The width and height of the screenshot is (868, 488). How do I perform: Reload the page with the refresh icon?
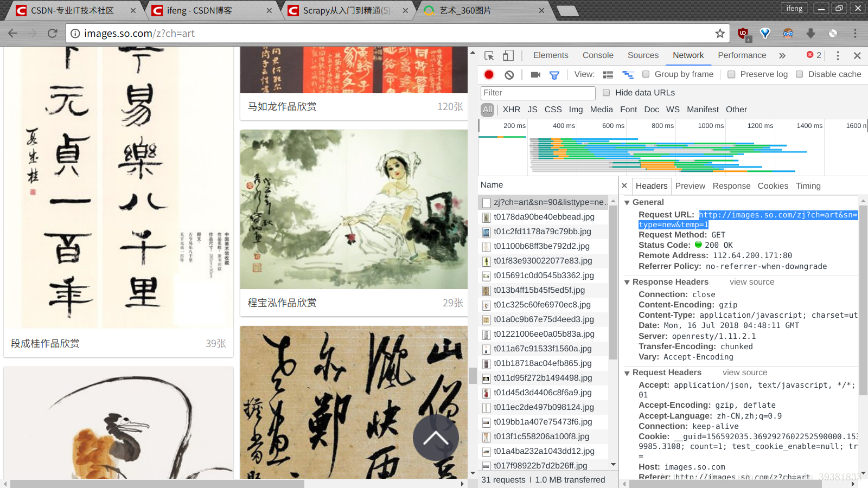(x=52, y=33)
